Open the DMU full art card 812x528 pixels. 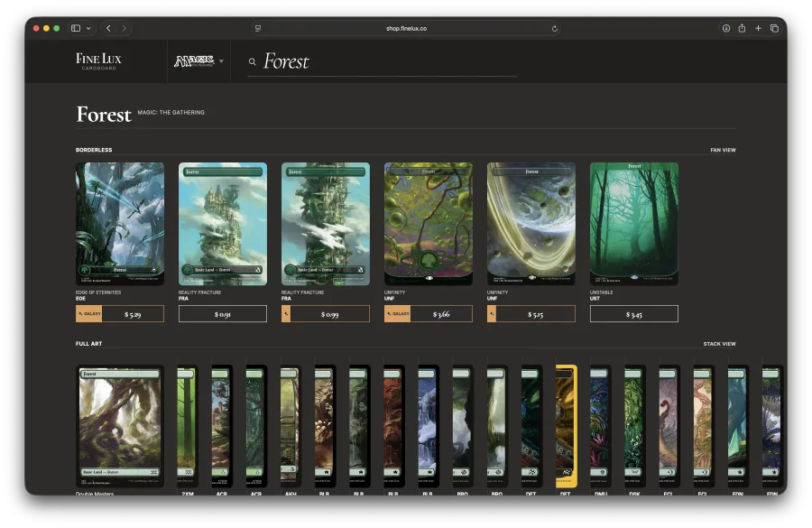click(x=600, y=426)
